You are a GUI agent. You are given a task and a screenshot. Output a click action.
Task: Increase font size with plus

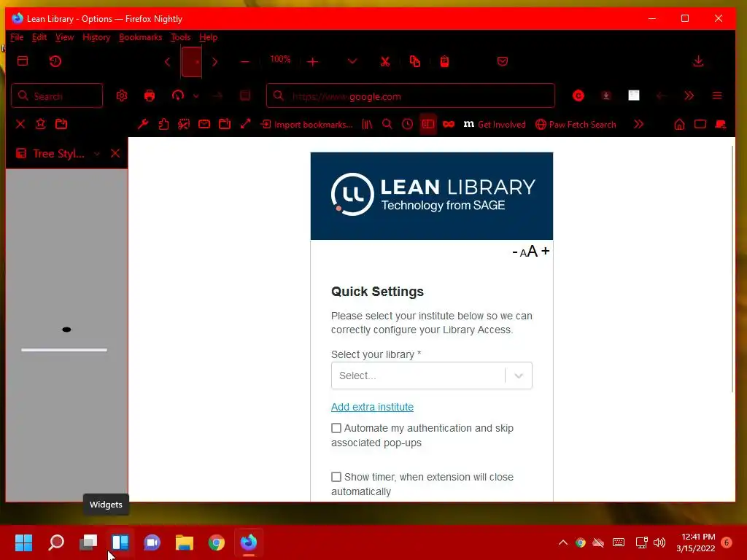tap(546, 251)
